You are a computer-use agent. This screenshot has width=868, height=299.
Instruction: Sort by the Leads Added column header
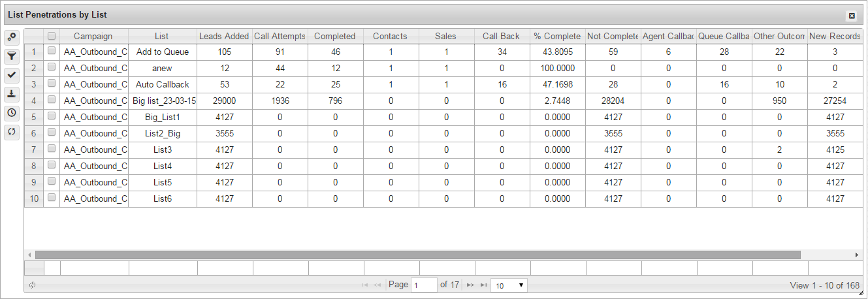224,37
